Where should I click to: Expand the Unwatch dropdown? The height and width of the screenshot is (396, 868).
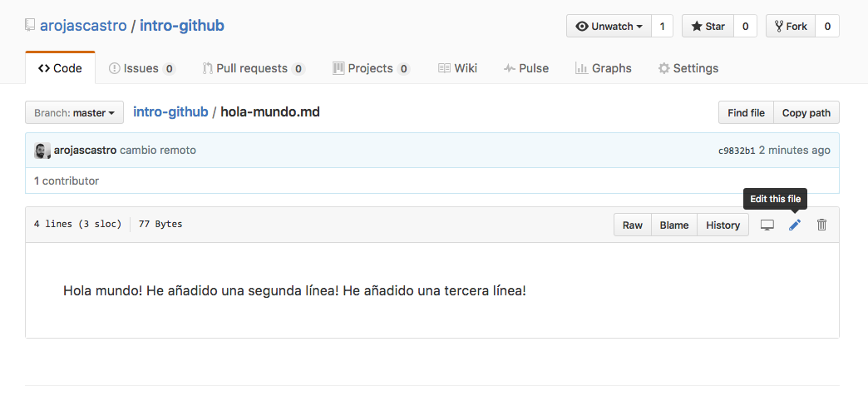[x=609, y=26]
